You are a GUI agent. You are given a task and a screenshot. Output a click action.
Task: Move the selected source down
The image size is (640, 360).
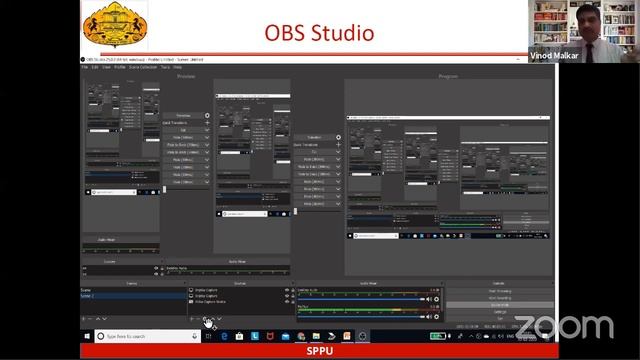click(219, 319)
